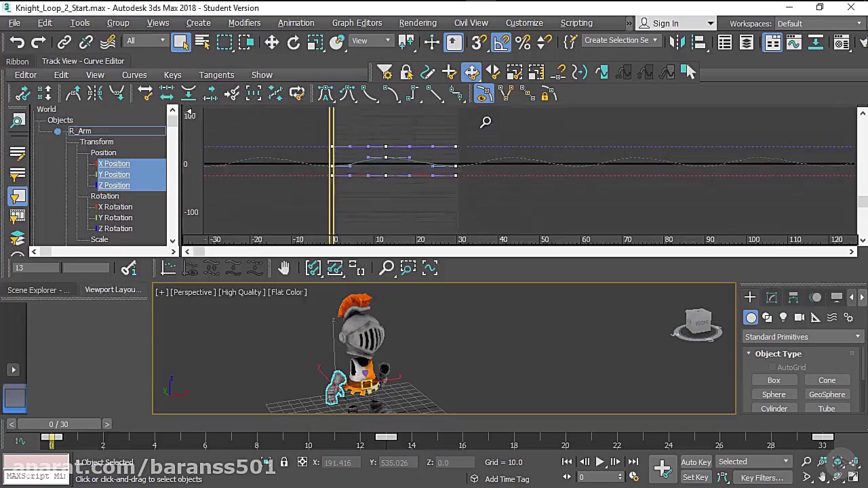Open the Standard Primitives dropdown
The width and height of the screenshot is (868, 488).
pyautogui.click(x=802, y=337)
